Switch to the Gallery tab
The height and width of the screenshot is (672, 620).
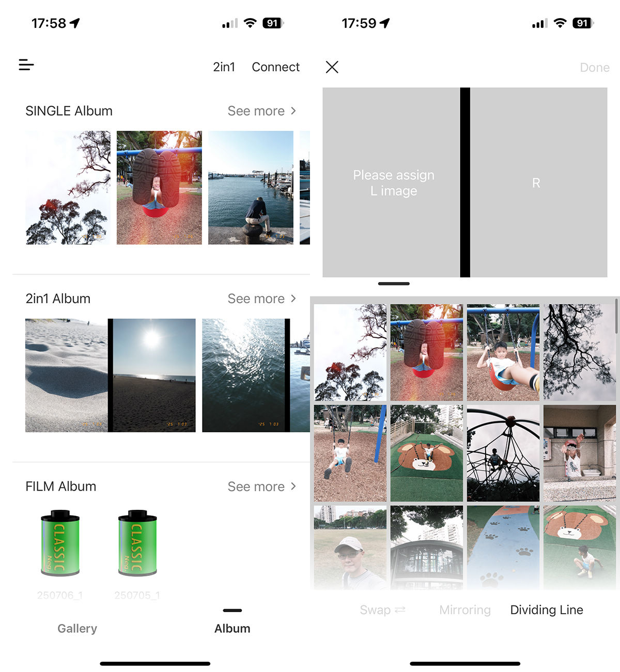point(78,629)
